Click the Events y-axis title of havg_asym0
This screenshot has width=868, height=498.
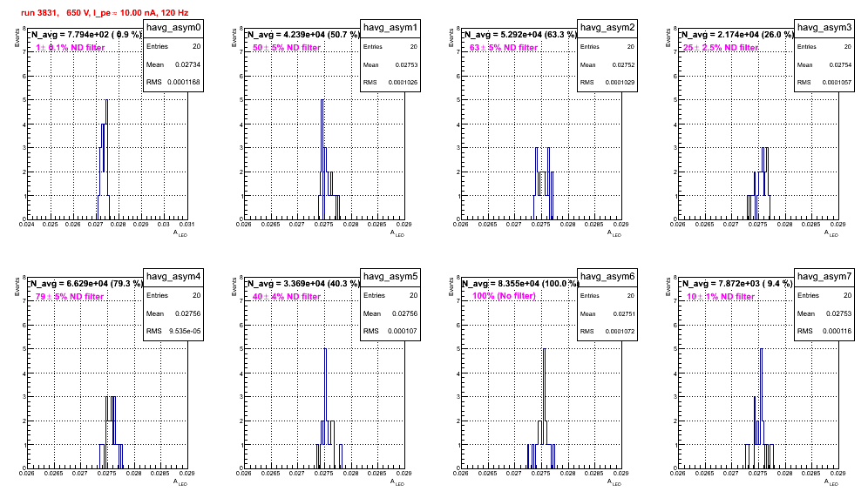coord(17,37)
